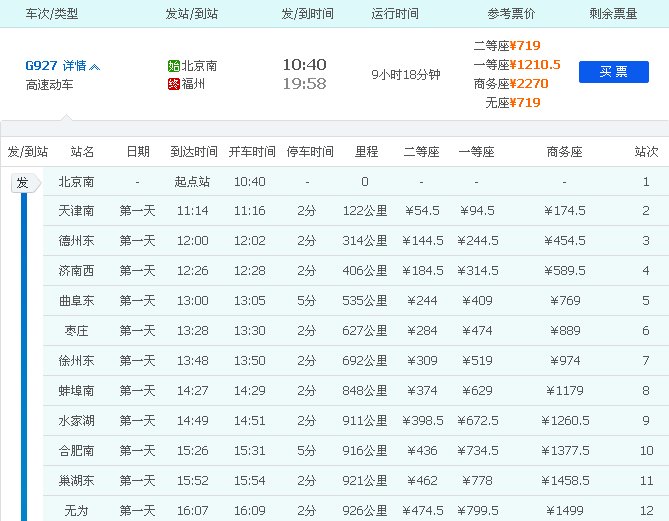Select the 蚌埠南 station row name

[76, 391]
